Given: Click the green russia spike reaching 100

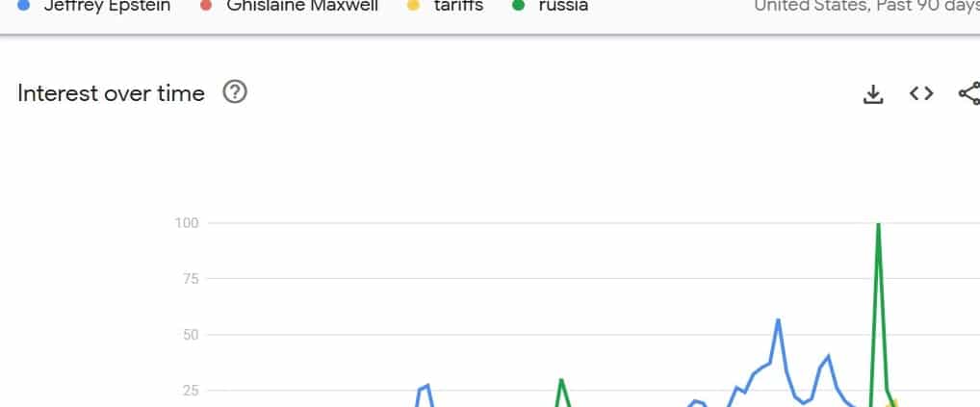Looking at the screenshot, I should tap(879, 225).
